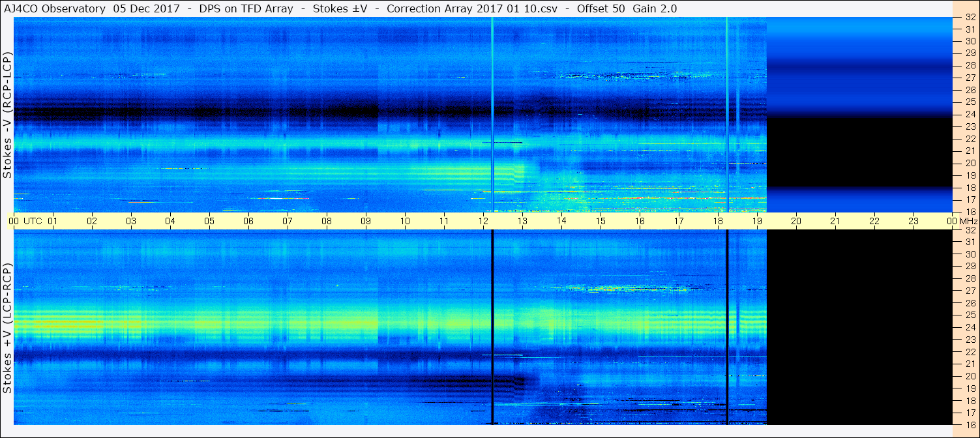Click the 32 frequency label beside the upper Stokes -V panel

(970, 18)
